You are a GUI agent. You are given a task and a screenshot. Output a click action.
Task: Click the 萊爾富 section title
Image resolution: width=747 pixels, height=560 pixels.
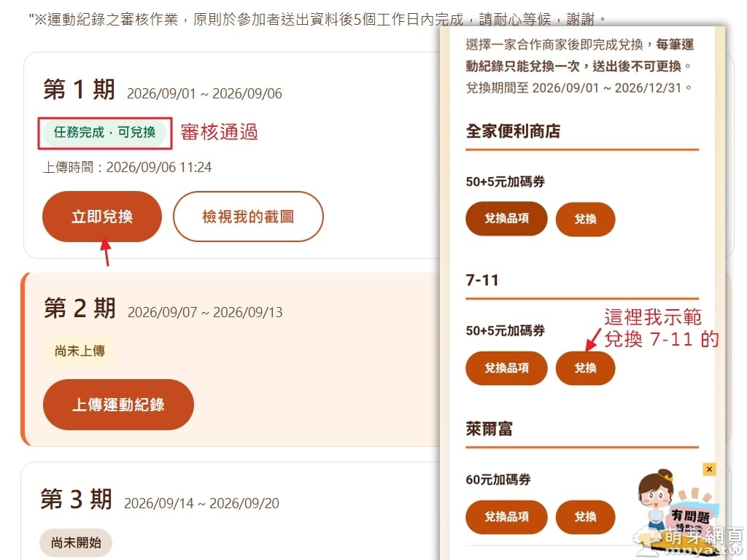[489, 429]
